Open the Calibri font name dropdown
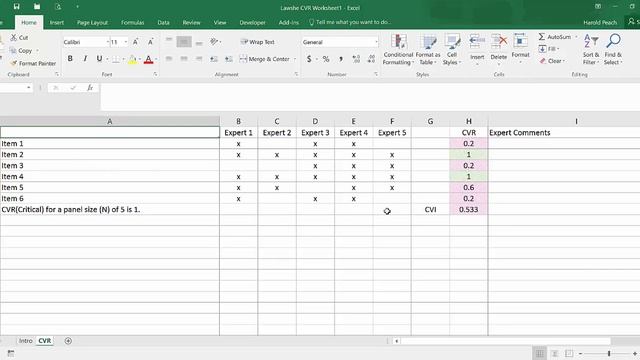 click(108, 42)
